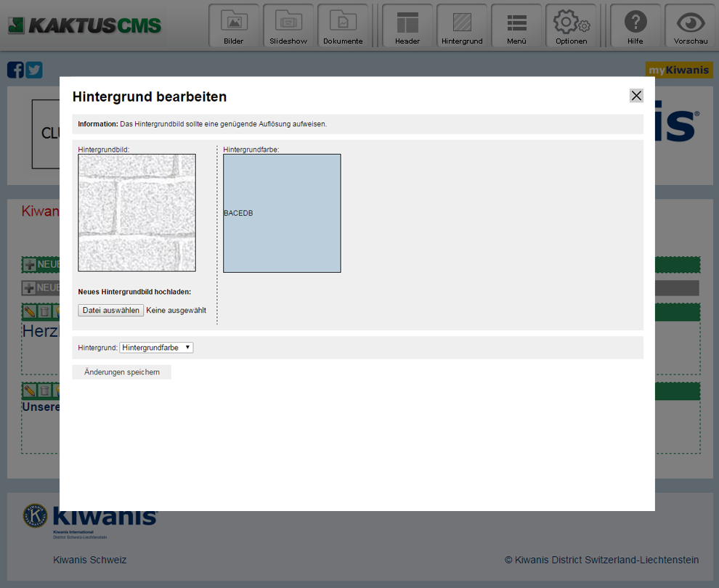
Task: Close the Hintergrund bearbeiten dialog
Action: click(x=636, y=96)
